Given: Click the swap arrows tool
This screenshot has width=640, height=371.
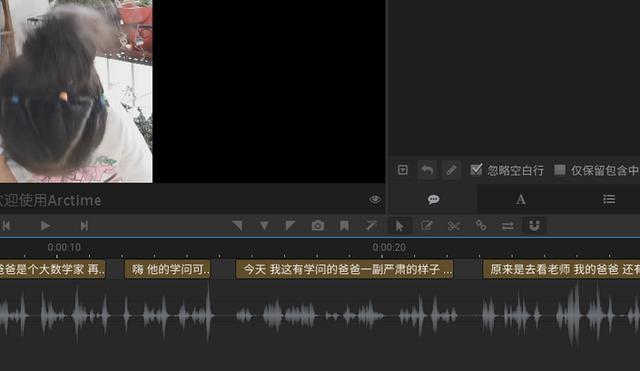Looking at the screenshot, I should [x=507, y=225].
